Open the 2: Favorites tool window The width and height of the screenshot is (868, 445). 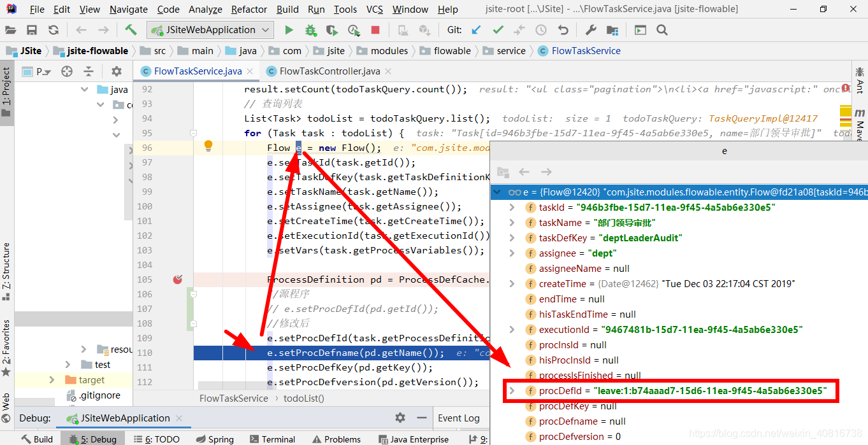[x=6, y=348]
